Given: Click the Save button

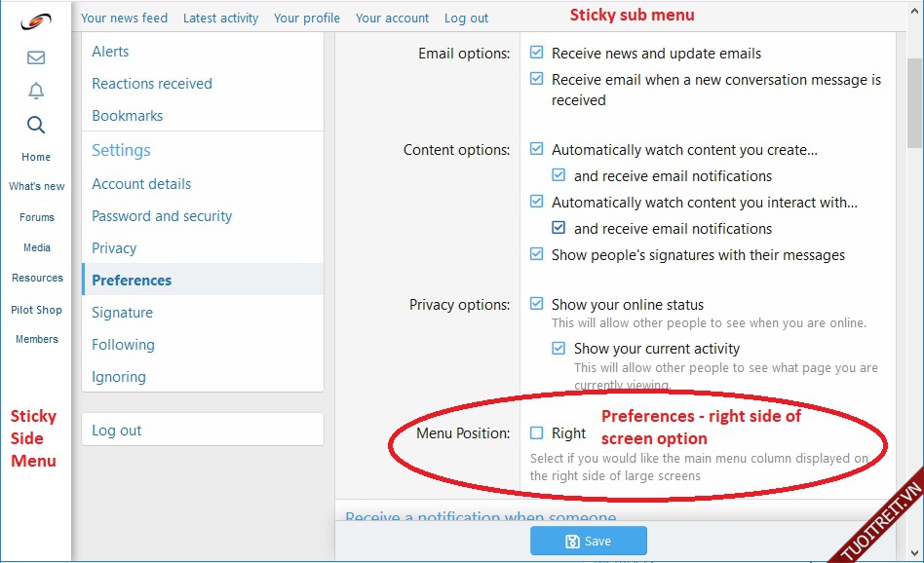Looking at the screenshot, I should [588, 541].
